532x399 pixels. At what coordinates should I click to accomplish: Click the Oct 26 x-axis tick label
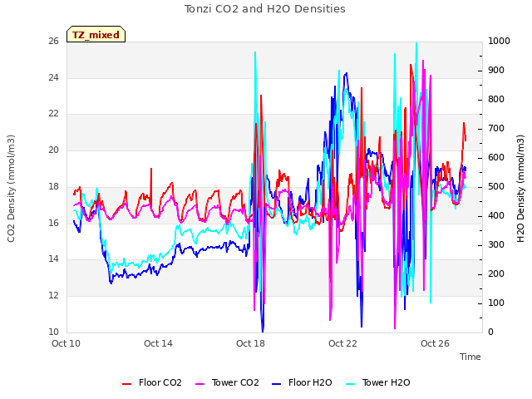click(435, 343)
